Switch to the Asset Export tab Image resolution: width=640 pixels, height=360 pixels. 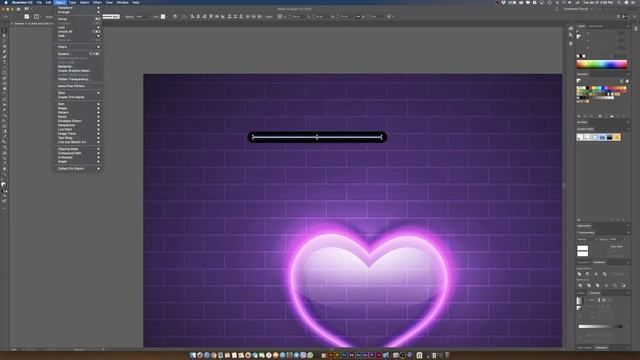point(584,348)
